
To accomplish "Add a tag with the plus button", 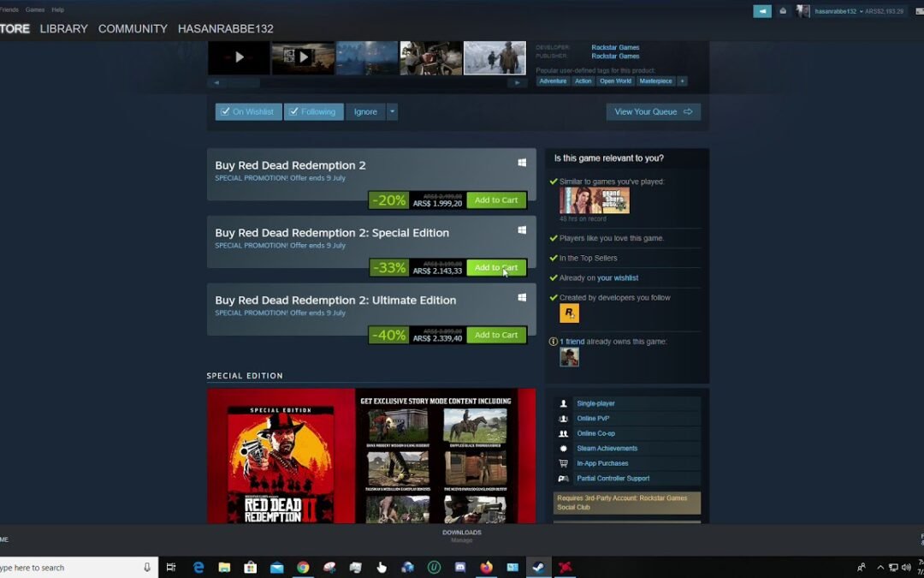I will 682,81.
